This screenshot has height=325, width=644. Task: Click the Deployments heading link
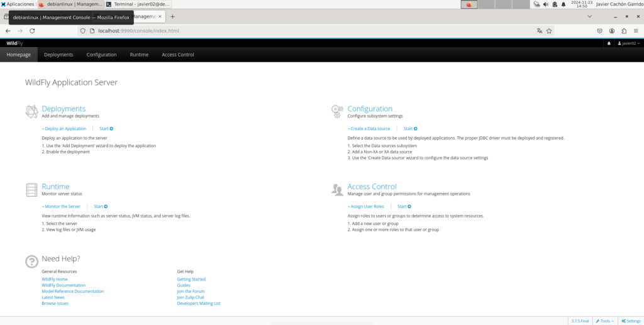point(64,109)
